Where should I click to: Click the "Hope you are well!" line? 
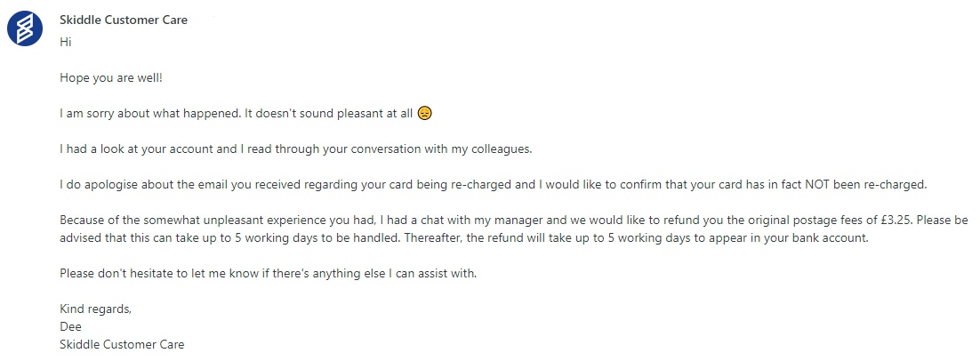pos(111,77)
